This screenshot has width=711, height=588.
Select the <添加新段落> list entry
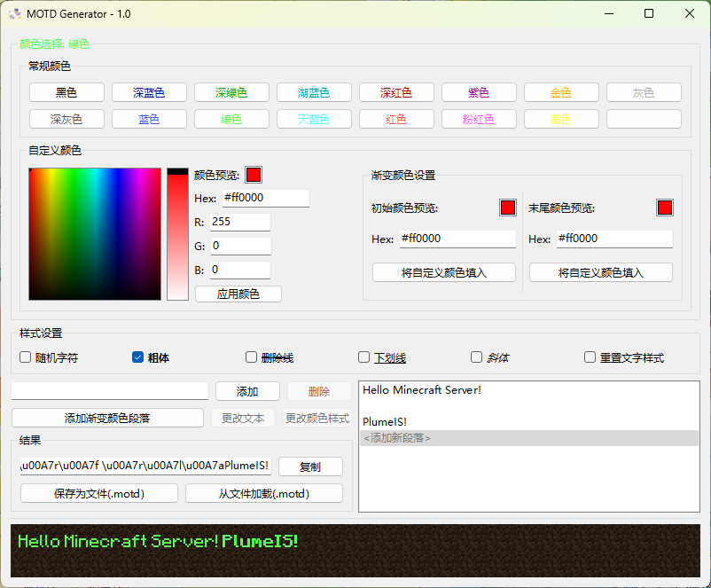point(399,437)
